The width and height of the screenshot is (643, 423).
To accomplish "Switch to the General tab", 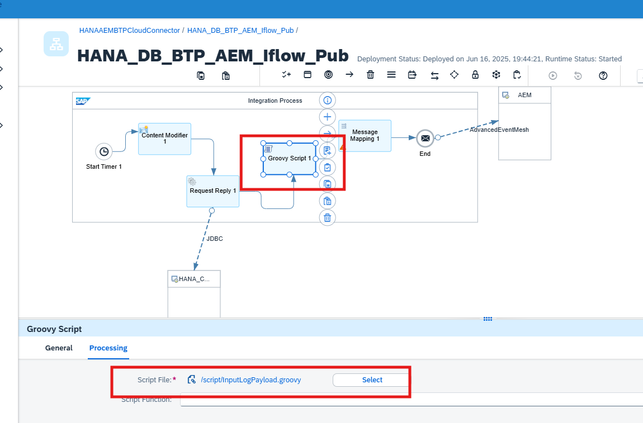I will [59, 348].
